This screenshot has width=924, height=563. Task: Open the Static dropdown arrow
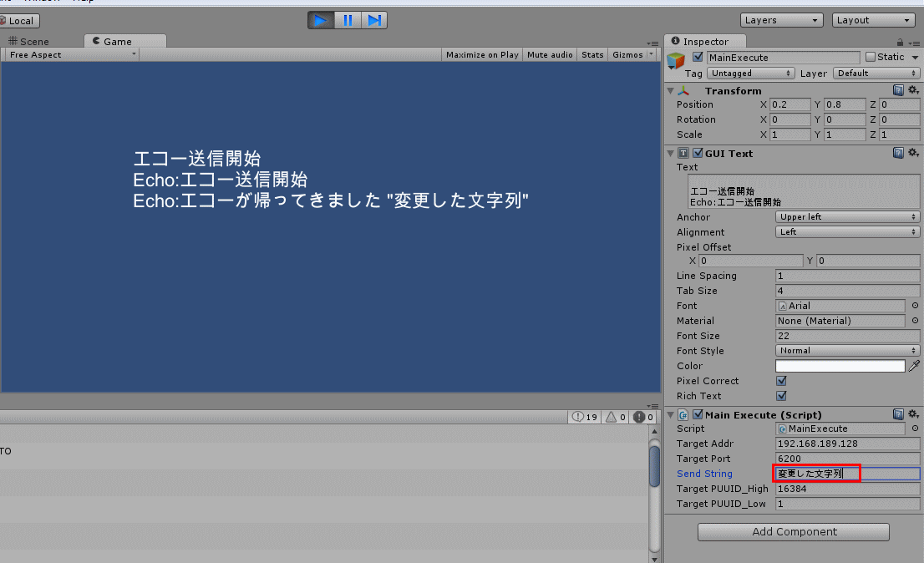pyautogui.click(x=915, y=57)
